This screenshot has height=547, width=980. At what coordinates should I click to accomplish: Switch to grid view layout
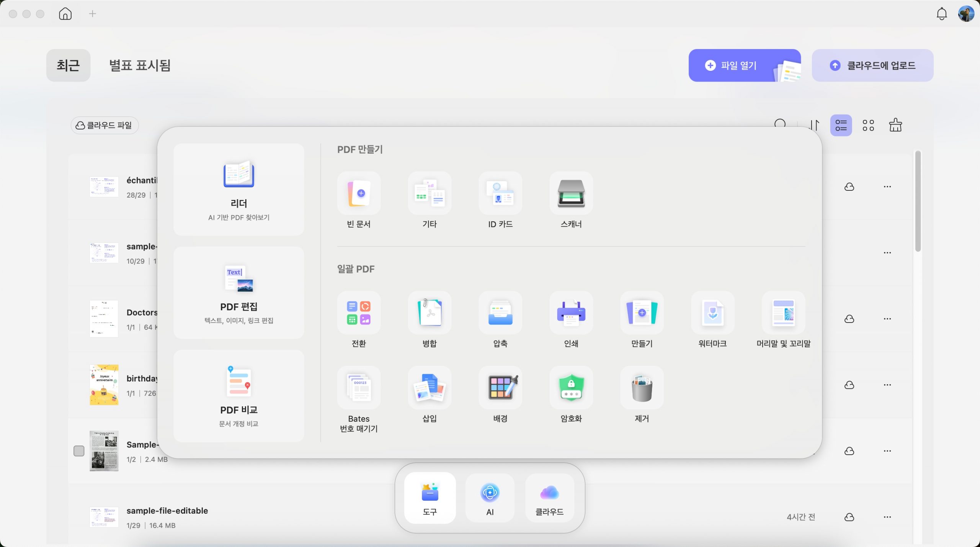(868, 125)
